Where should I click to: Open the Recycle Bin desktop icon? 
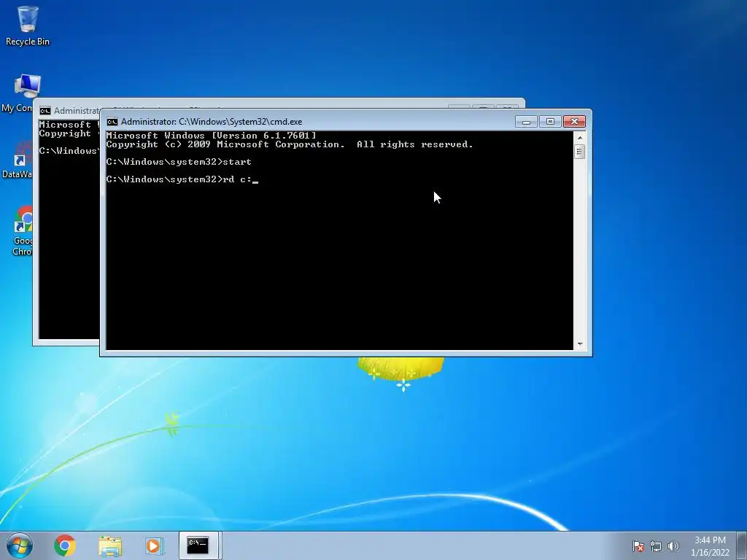pyautogui.click(x=28, y=26)
